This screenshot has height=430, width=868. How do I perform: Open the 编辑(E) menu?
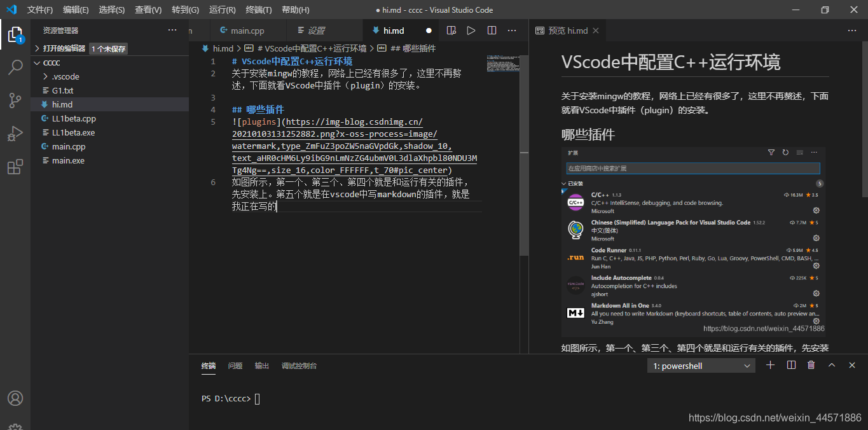click(76, 10)
